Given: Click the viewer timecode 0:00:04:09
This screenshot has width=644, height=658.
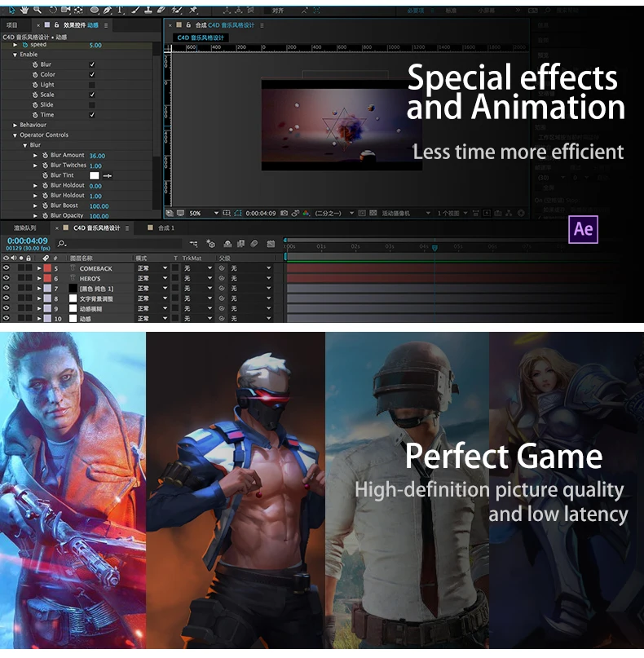Looking at the screenshot, I should 261,213.
